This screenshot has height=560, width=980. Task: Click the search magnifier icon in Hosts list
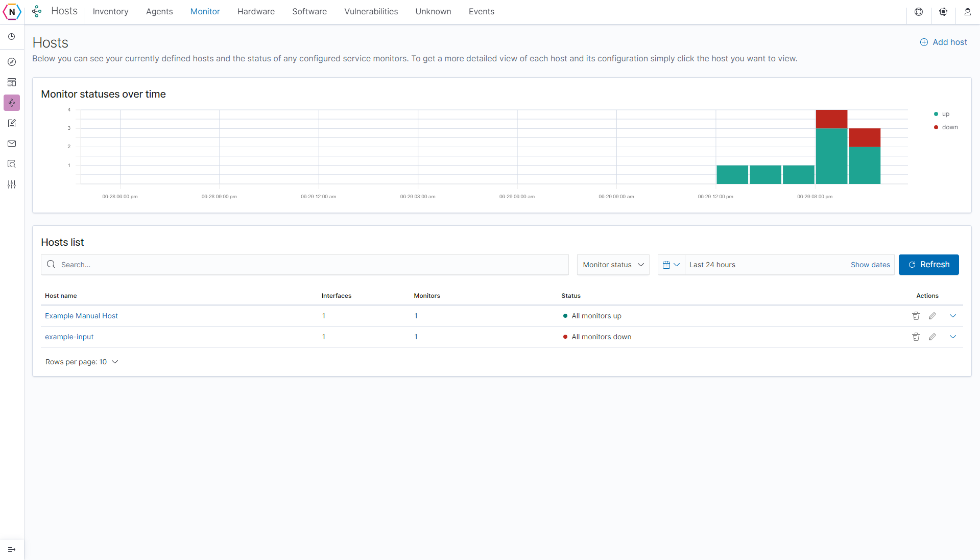tap(51, 265)
